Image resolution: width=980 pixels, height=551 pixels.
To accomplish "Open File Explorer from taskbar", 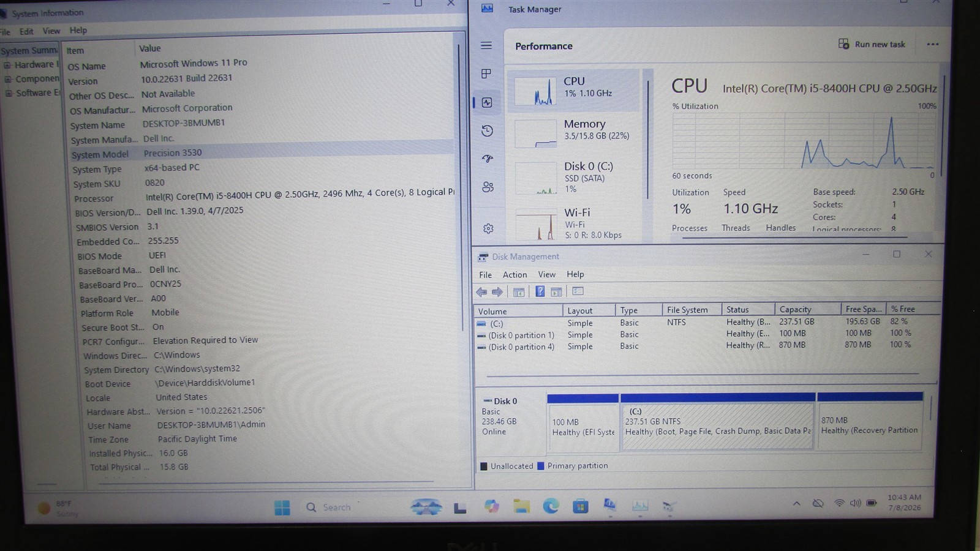I will 521,506.
